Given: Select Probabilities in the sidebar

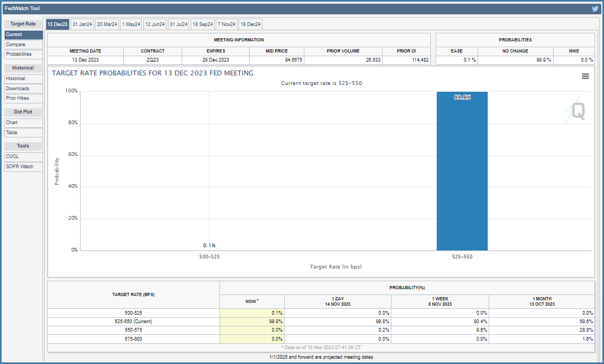Looking at the screenshot, I should point(23,54).
